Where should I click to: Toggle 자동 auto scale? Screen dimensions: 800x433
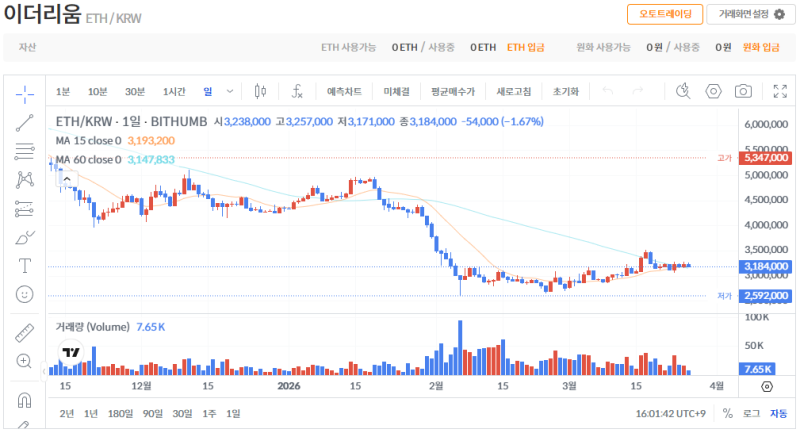(x=779, y=414)
